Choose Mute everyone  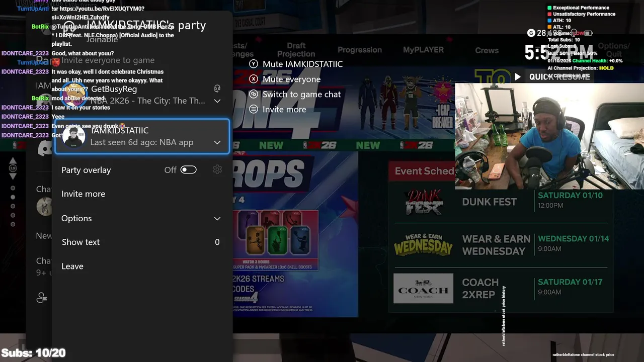tap(291, 79)
